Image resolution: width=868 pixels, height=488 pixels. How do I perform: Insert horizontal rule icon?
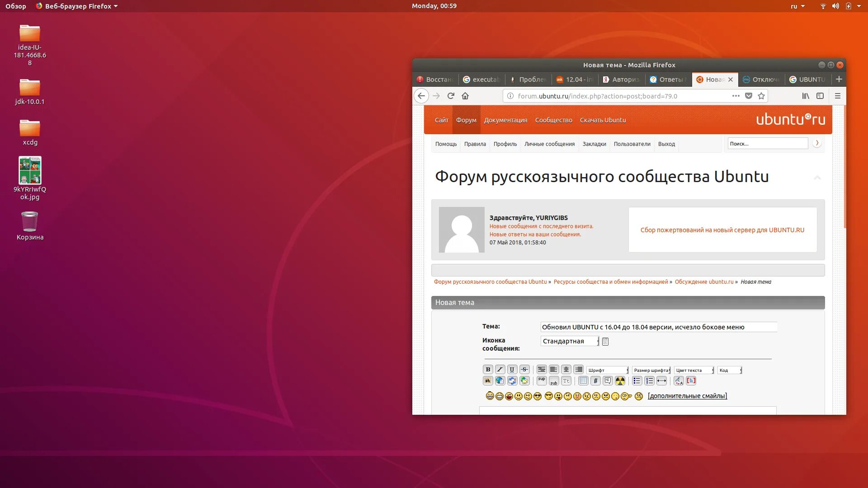pos(661,381)
